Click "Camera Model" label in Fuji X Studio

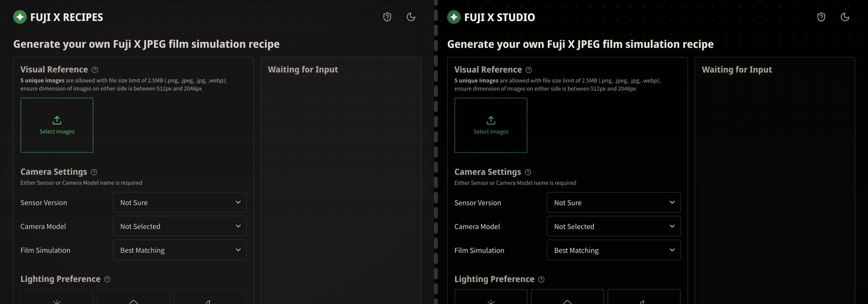(477, 227)
